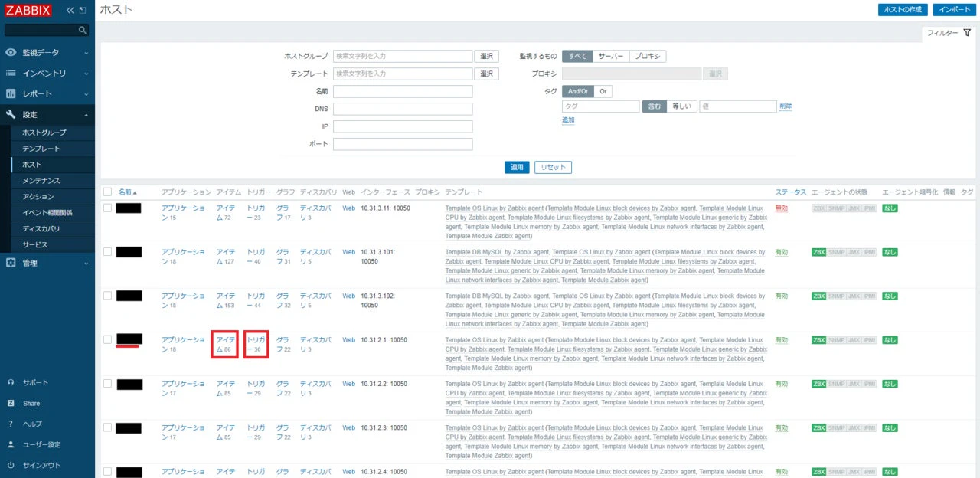Hide the sidebar using the window icon next to the logo
980x478 pixels.
tap(83, 11)
